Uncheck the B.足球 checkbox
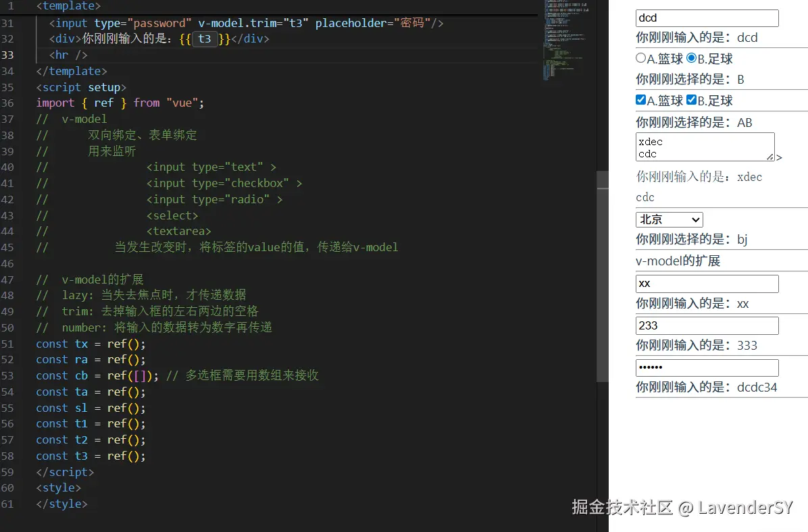The height and width of the screenshot is (532, 808). click(x=691, y=100)
